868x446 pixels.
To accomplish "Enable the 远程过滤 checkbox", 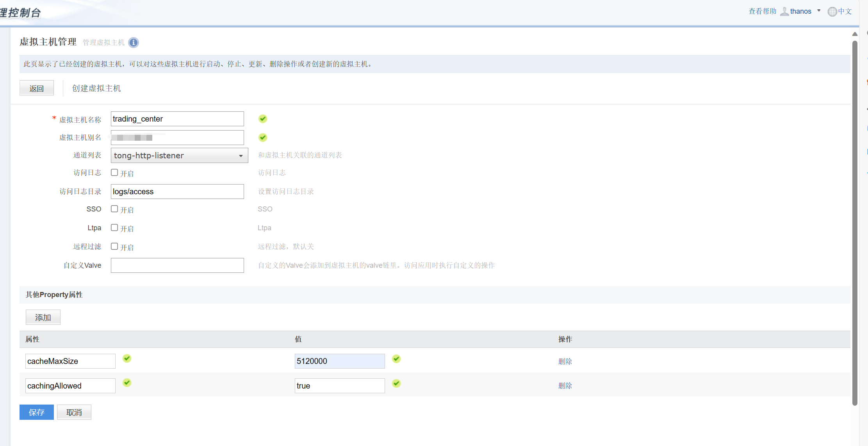I will point(114,246).
